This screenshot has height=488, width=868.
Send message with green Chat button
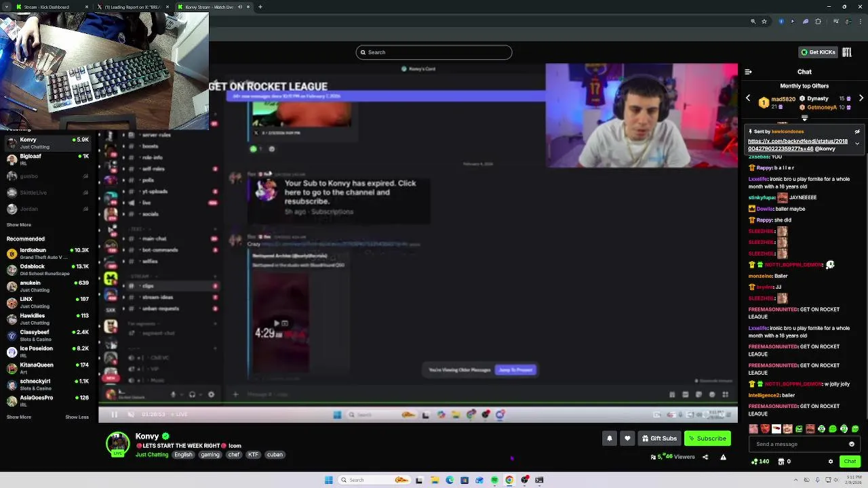(850, 462)
